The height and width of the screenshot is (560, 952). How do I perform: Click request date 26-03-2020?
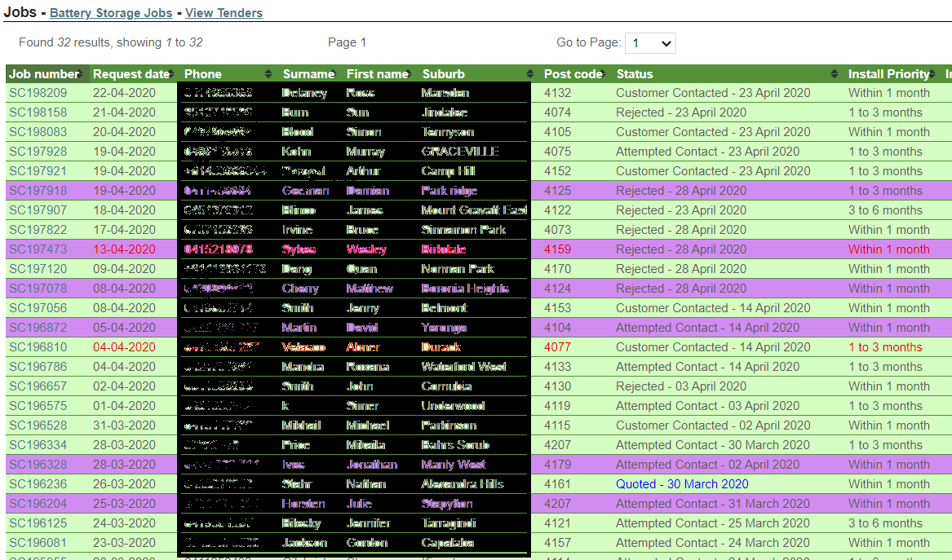tap(125, 484)
